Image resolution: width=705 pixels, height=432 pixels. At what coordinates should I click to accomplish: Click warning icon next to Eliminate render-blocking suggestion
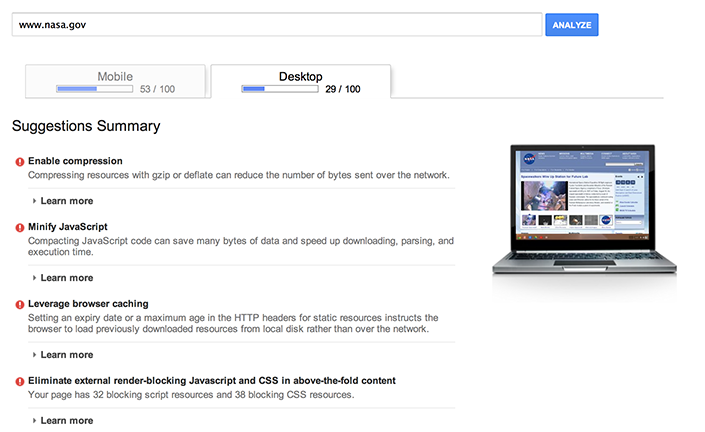coord(19,381)
